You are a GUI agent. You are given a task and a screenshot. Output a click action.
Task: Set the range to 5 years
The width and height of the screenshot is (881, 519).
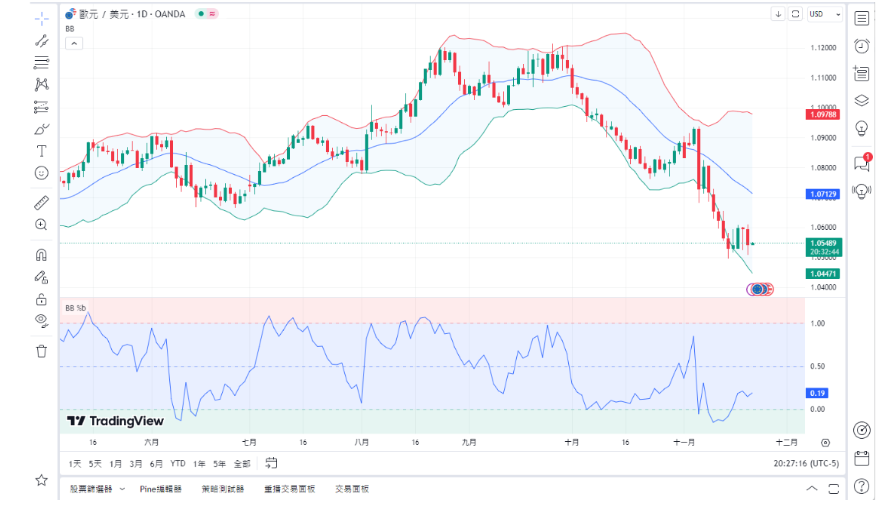(x=219, y=464)
